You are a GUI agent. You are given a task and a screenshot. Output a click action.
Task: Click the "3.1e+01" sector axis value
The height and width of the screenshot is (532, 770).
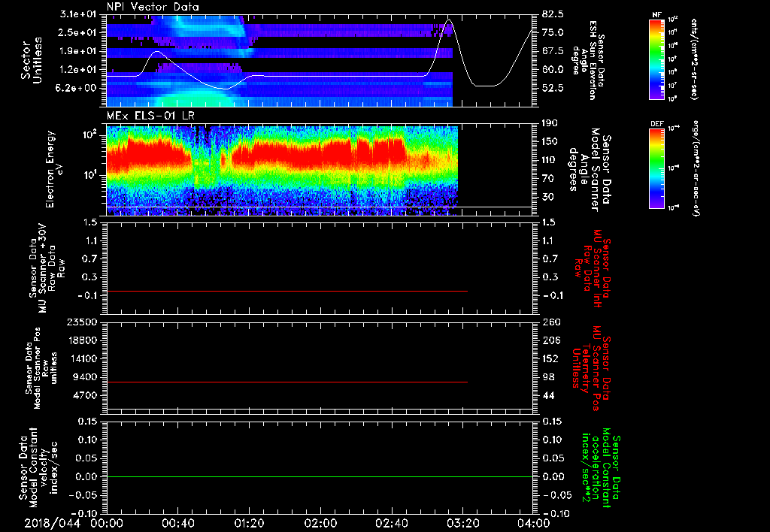[77, 14]
